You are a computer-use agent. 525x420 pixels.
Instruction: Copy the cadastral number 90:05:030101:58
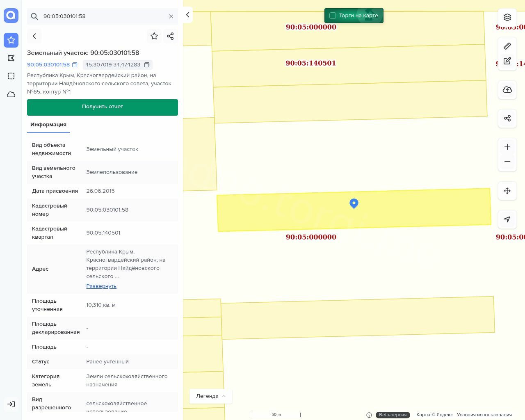pyautogui.click(x=75, y=65)
